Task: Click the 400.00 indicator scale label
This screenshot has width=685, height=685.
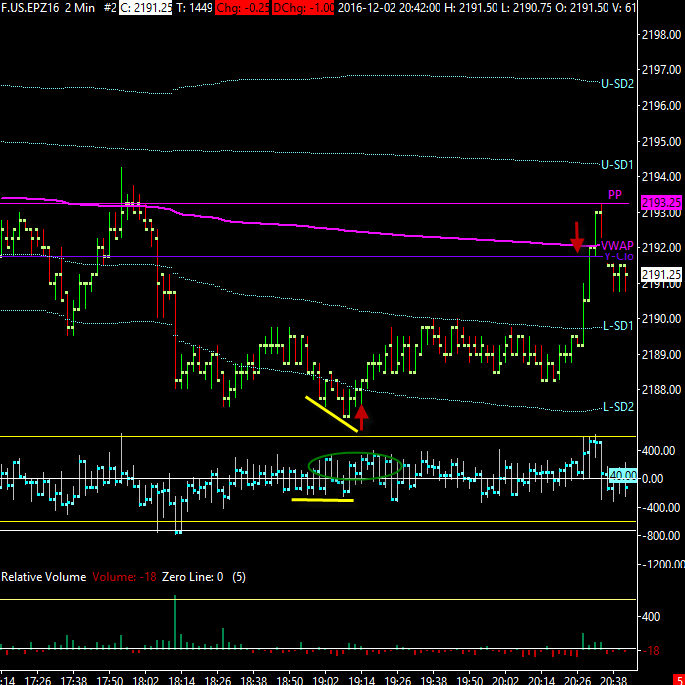Action: click(660, 450)
